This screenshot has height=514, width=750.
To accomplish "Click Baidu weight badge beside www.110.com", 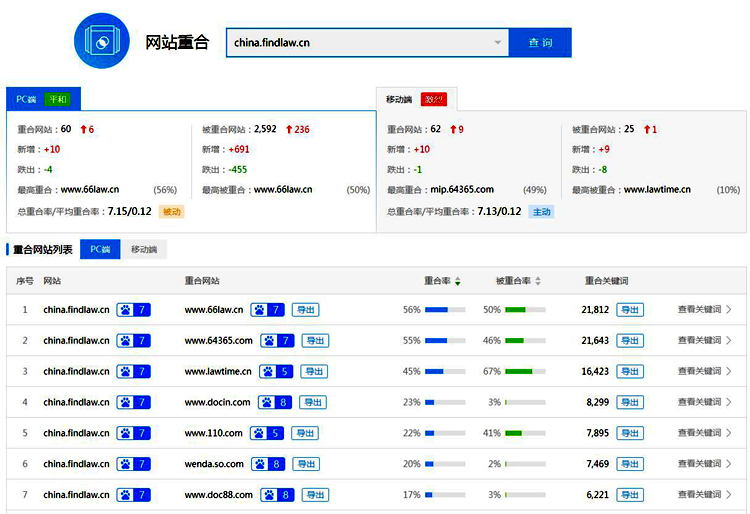I will (x=267, y=433).
